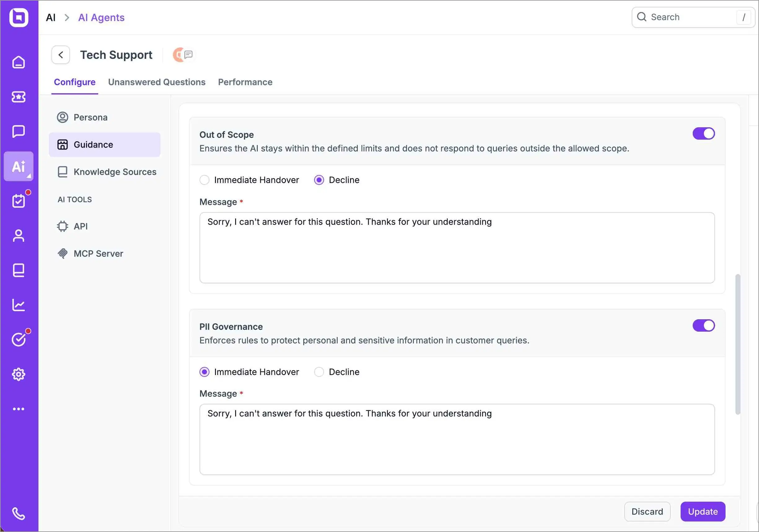The height and width of the screenshot is (532, 759).
Task: Expand more options with the three-dot icon
Action: click(18, 409)
